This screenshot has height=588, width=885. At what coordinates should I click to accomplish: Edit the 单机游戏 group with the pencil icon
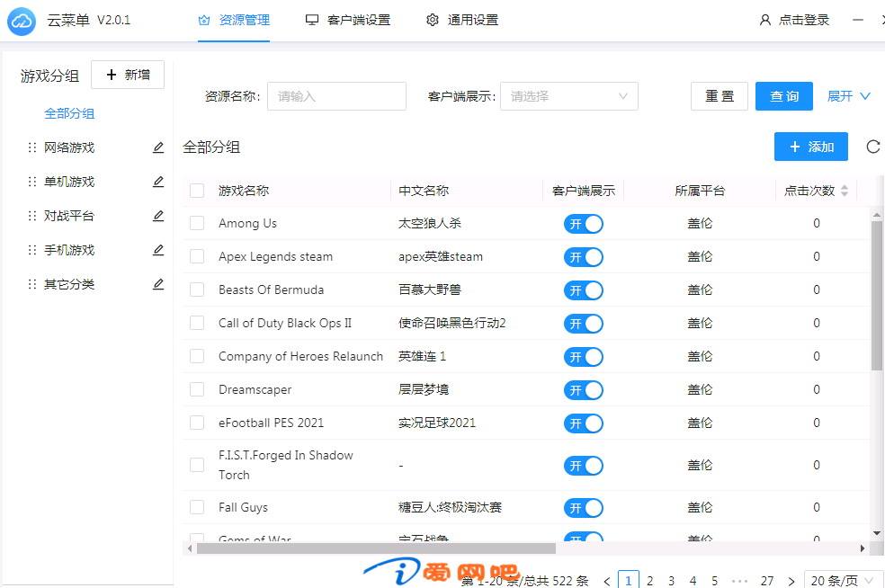tap(158, 182)
